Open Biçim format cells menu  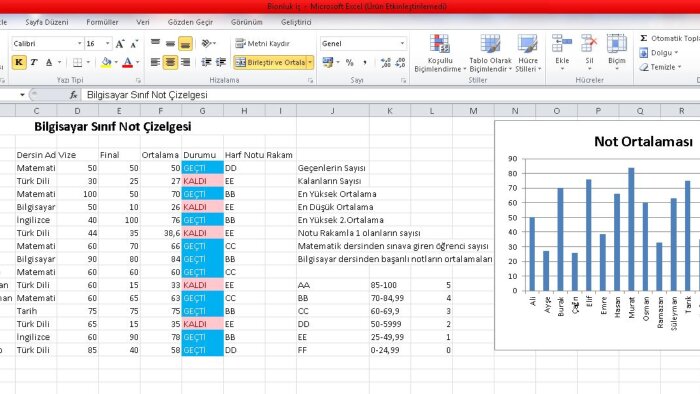(x=617, y=53)
